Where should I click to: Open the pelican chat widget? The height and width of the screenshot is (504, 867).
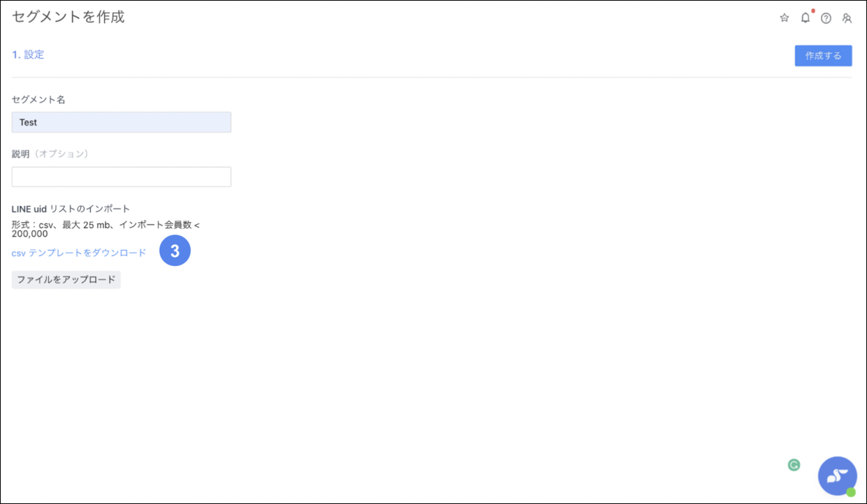coord(836,475)
